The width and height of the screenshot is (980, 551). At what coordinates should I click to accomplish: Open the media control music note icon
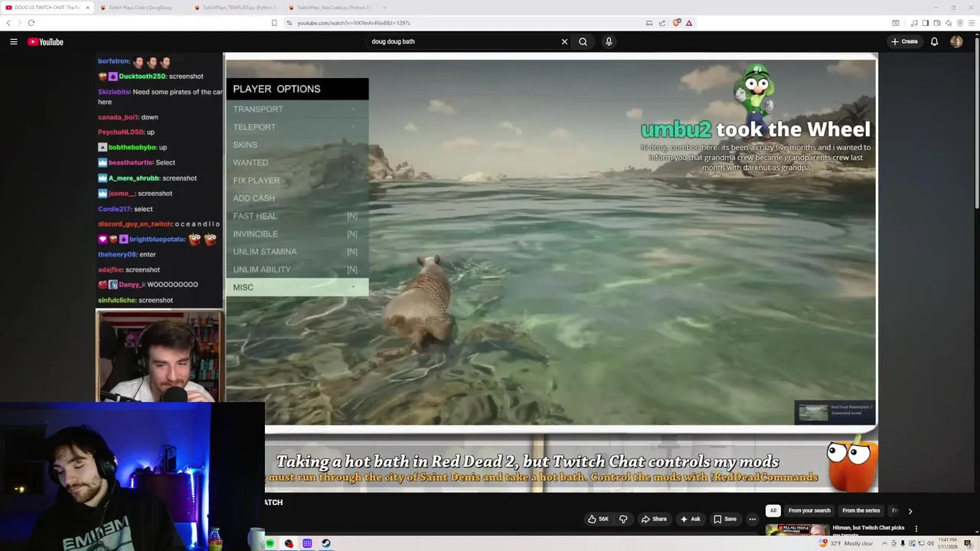pos(914,23)
